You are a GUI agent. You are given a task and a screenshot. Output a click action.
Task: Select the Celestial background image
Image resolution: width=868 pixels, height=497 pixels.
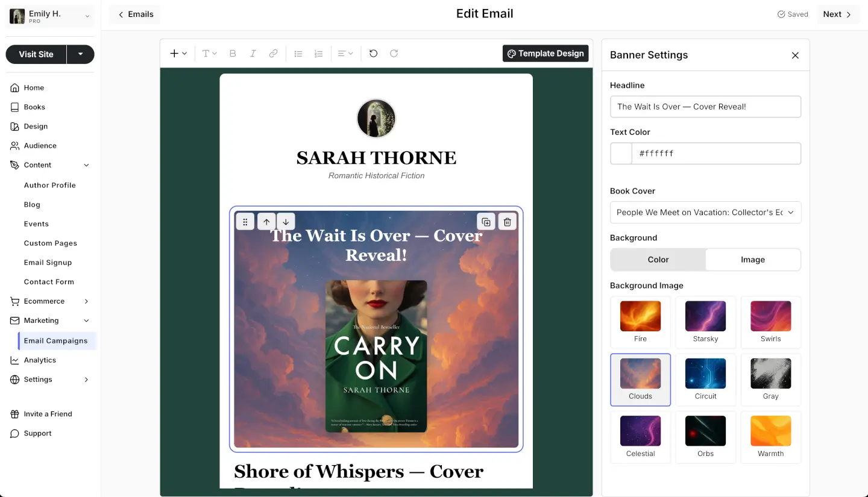(x=640, y=437)
